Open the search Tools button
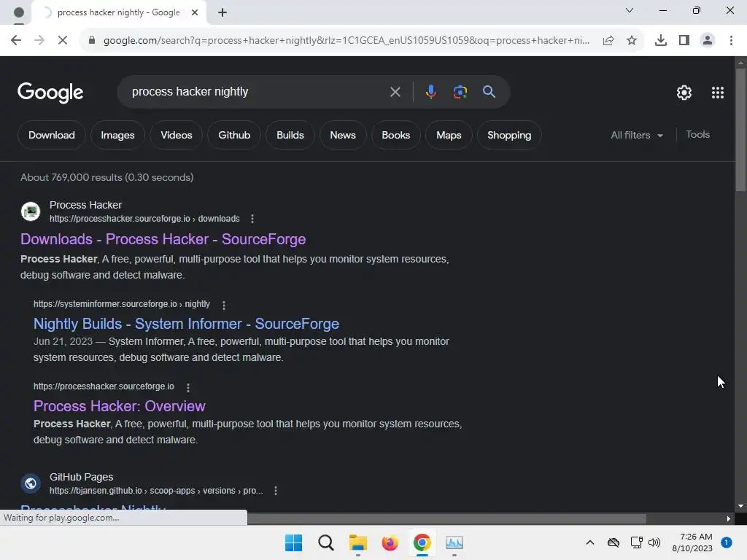Image resolution: width=747 pixels, height=560 pixels. click(x=697, y=135)
